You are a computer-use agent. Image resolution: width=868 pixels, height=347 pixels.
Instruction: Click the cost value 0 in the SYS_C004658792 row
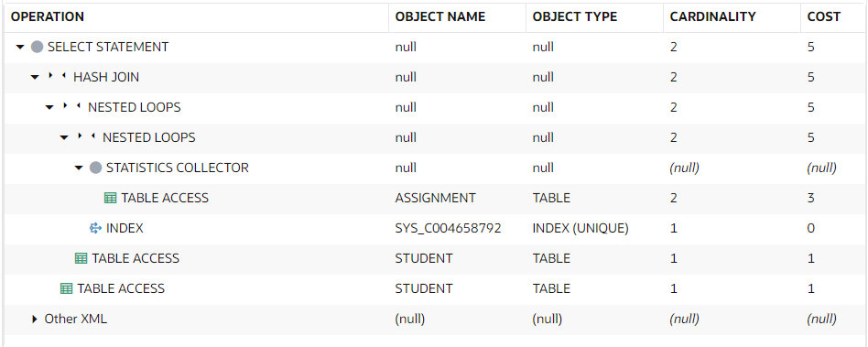[x=811, y=228]
